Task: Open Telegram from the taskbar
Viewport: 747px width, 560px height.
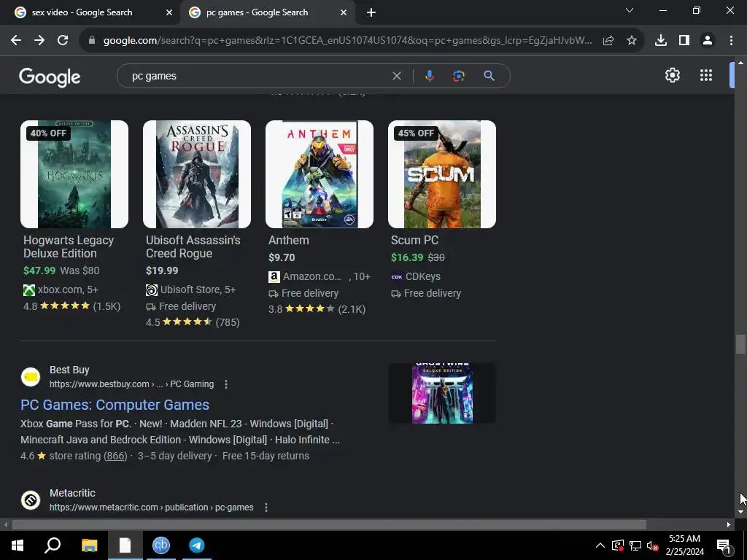Action: 197,545
